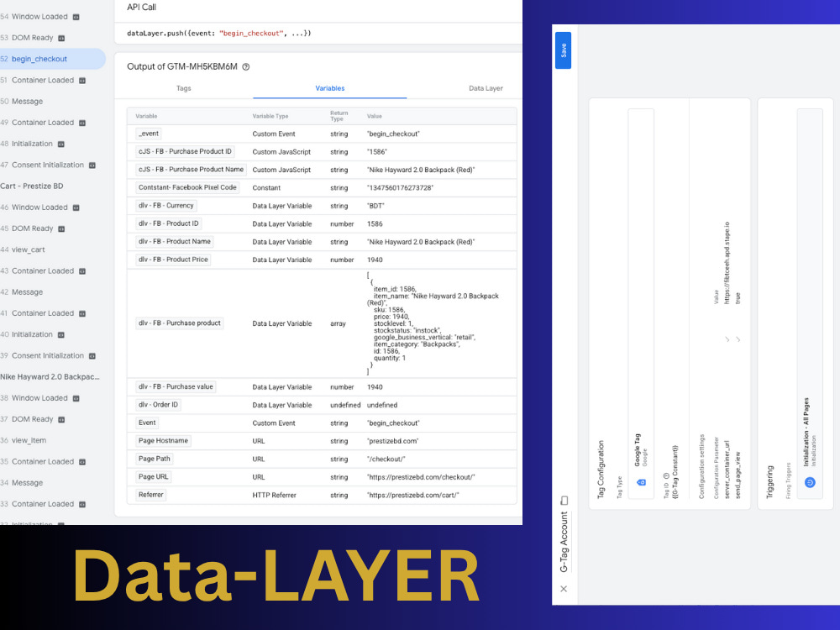The width and height of the screenshot is (840, 630).
Task: Click the icon beside 54 Window Loaded
Action: (76, 17)
